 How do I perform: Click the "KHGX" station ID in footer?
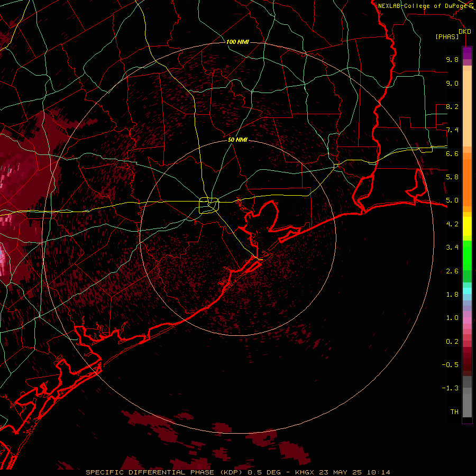305,472
